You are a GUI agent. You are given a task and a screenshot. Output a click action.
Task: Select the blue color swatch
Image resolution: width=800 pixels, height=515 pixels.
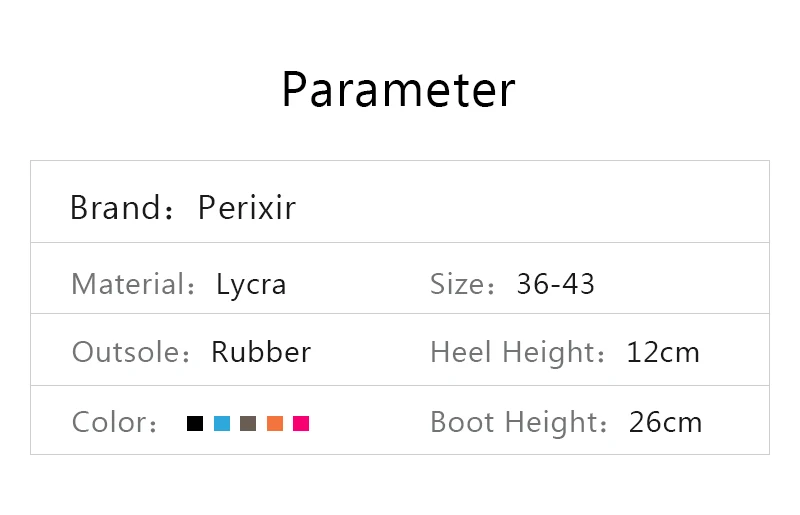(x=222, y=423)
